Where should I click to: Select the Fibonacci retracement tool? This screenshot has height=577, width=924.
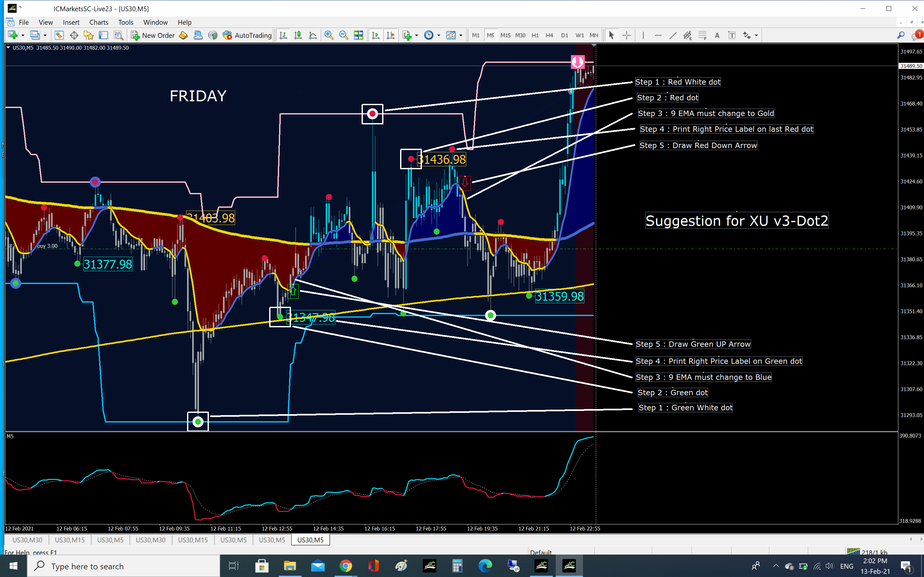pos(702,36)
